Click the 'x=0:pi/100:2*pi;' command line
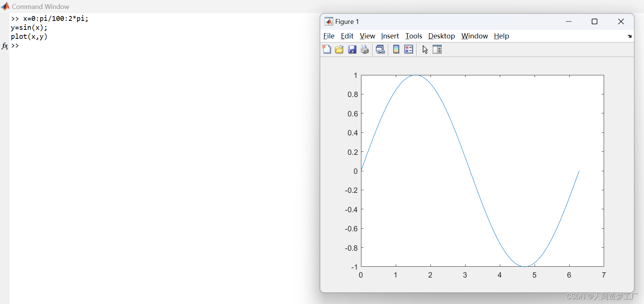This screenshot has width=644, height=304. pos(56,19)
